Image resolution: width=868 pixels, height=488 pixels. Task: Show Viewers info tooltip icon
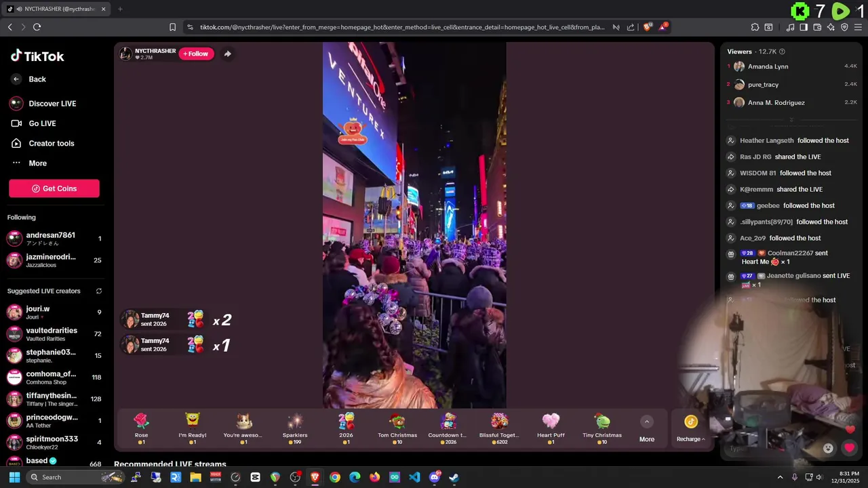click(782, 52)
